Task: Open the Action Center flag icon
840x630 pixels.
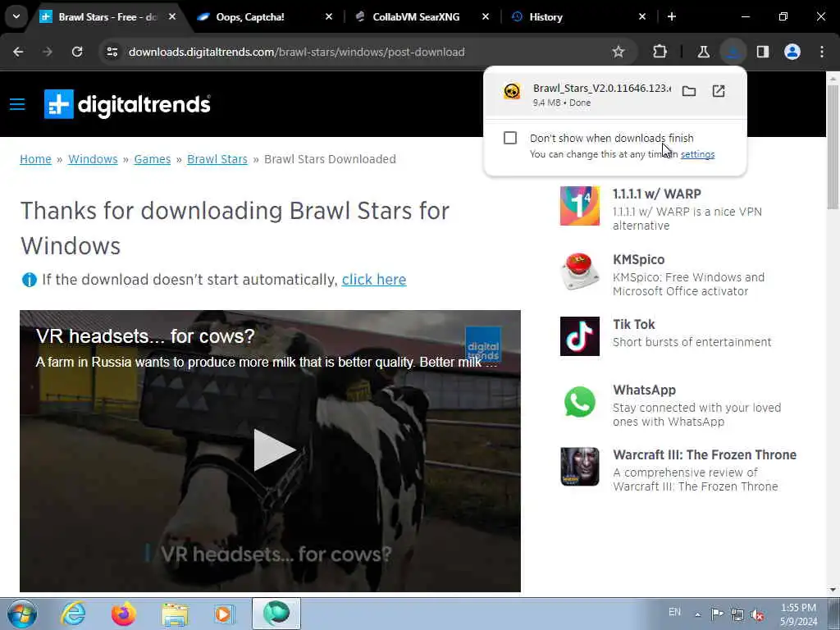Action: coord(717,614)
